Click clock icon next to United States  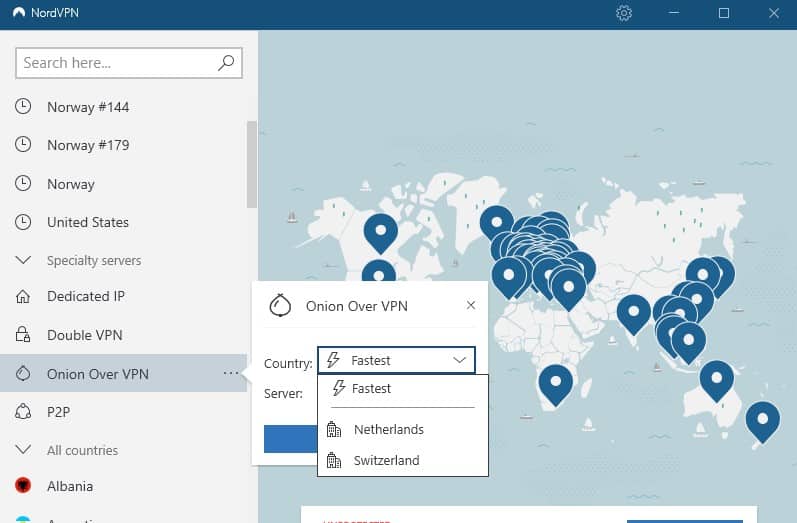tap(23, 222)
